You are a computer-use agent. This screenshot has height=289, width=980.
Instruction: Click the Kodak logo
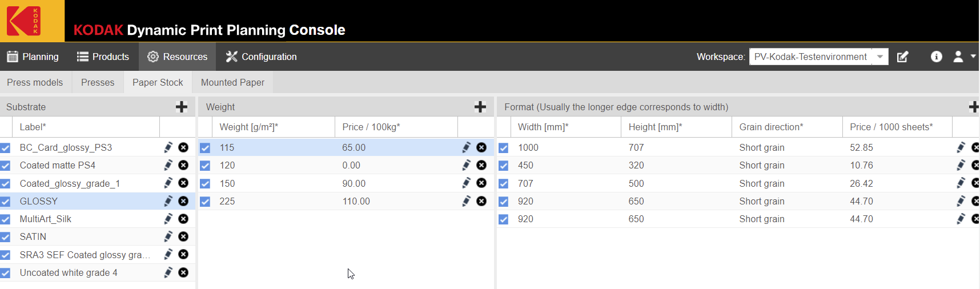pos(24,21)
